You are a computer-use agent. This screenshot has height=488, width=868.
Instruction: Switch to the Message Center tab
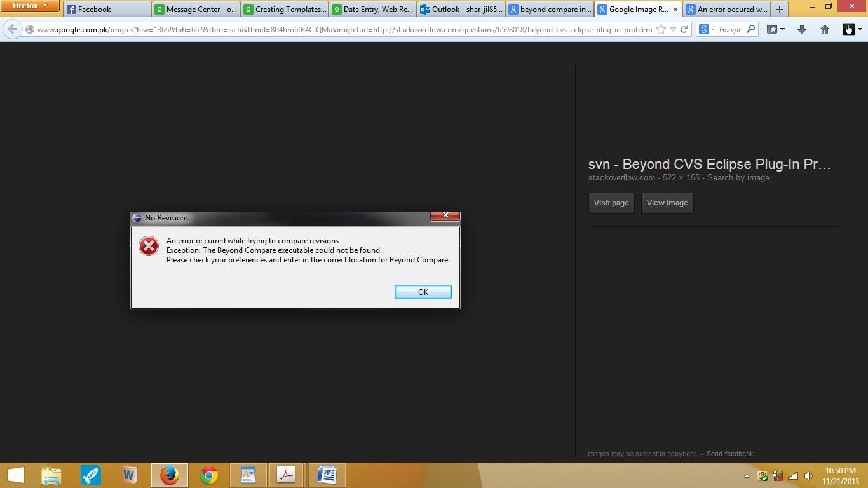pos(196,10)
